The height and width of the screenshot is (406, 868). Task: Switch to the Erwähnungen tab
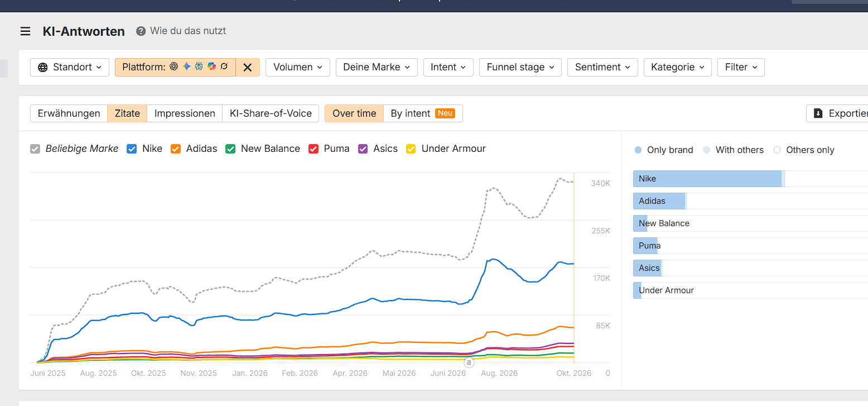pyautogui.click(x=69, y=113)
